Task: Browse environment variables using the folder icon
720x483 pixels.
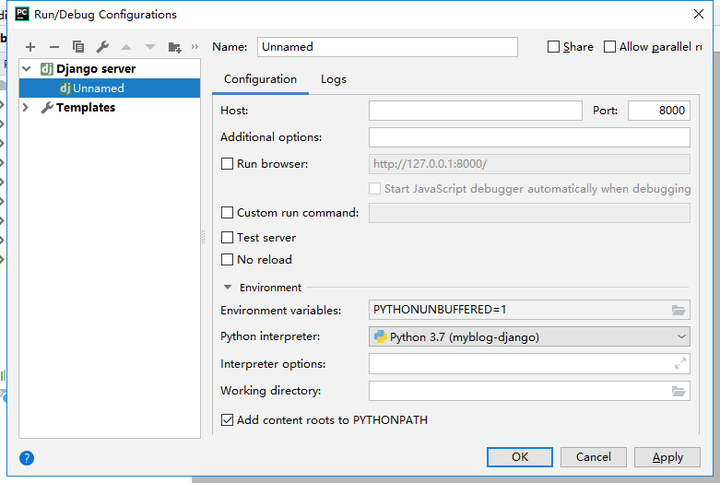Action: (678, 310)
